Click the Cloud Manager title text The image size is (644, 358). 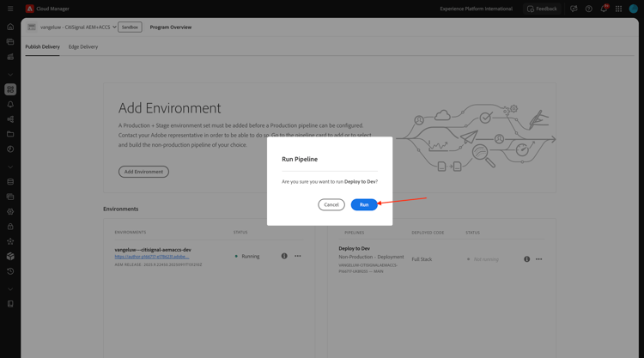click(x=52, y=9)
